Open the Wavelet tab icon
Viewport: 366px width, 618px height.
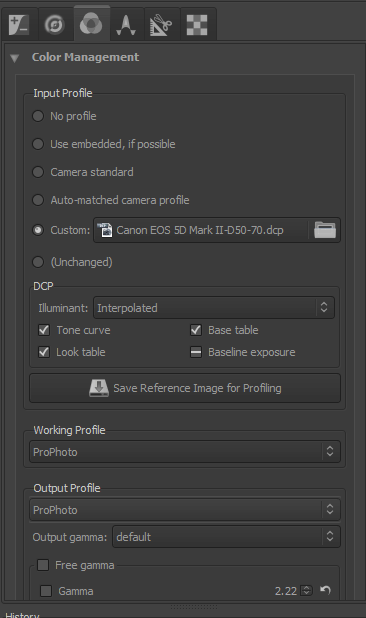click(x=126, y=25)
